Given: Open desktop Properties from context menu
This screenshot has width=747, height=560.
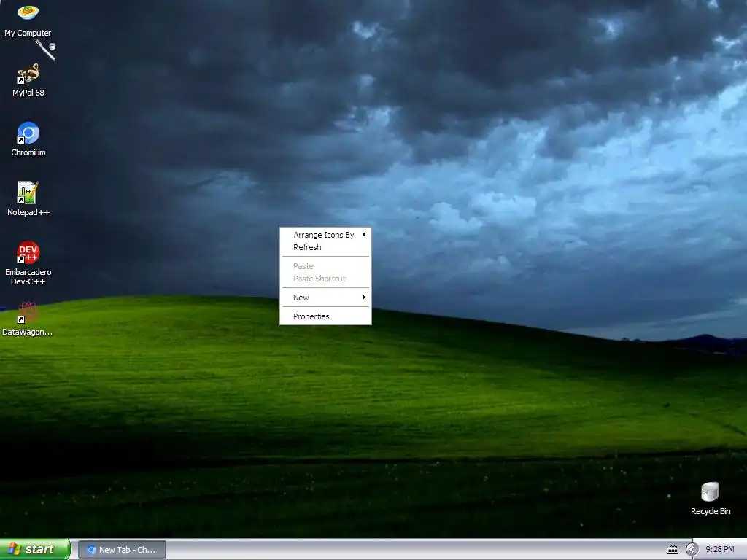Looking at the screenshot, I should [325, 316].
